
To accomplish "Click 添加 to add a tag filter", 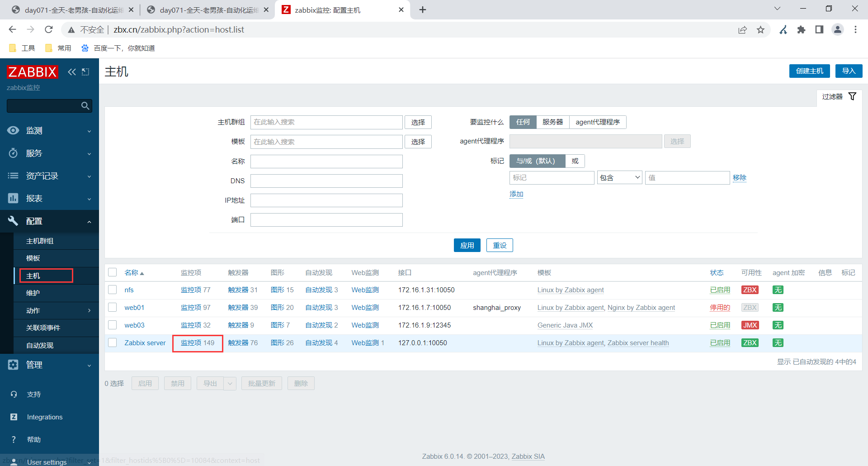I will [x=516, y=194].
